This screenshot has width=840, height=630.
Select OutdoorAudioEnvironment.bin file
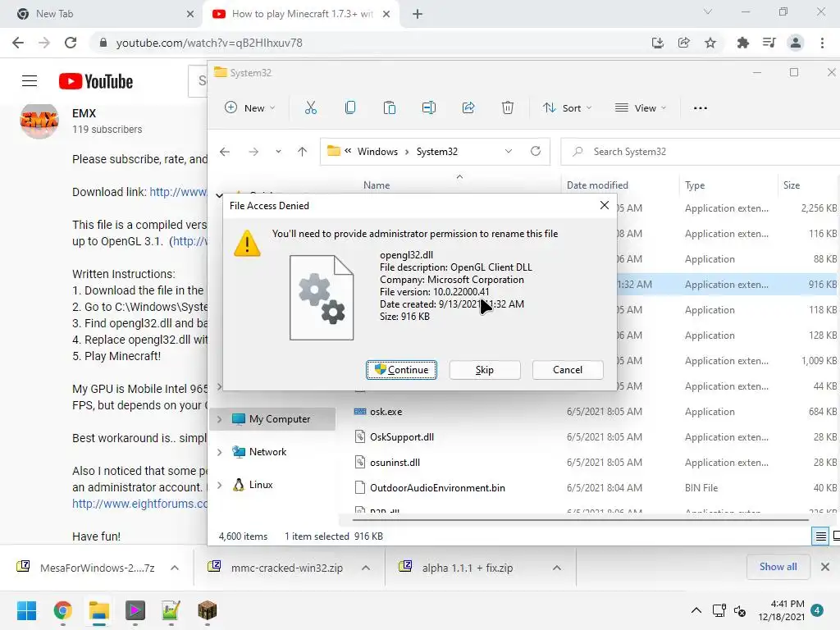[x=437, y=488]
